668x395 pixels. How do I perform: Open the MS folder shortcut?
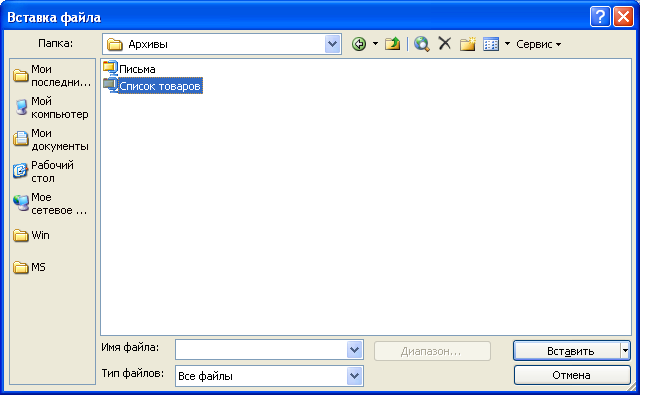tap(30, 267)
